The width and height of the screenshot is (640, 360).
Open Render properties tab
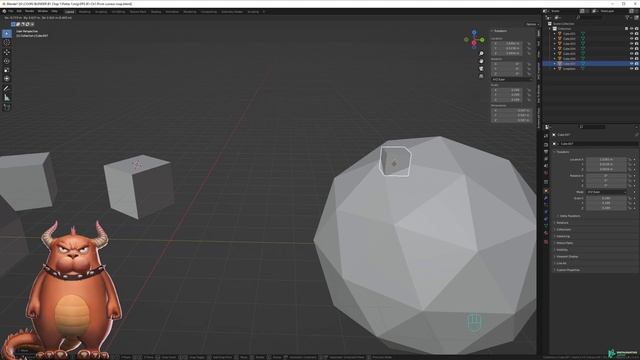546,144
